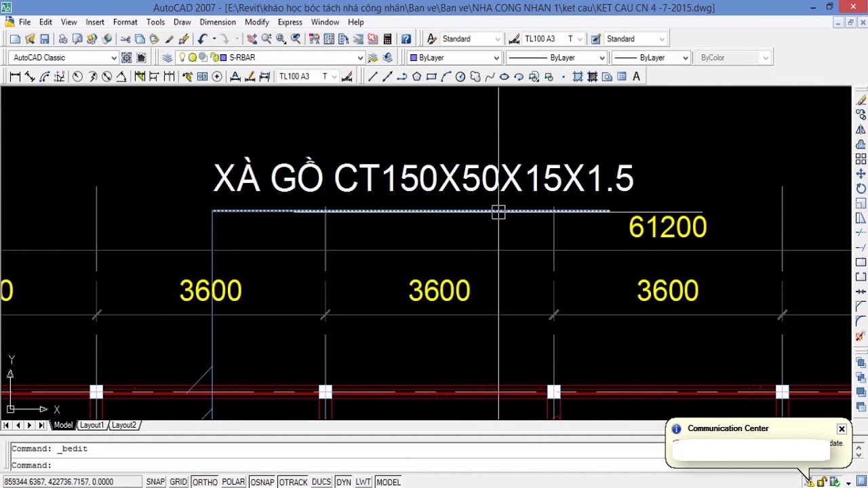The height and width of the screenshot is (488, 868).
Task: Select the Ellipse draw tool
Action: (504, 77)
